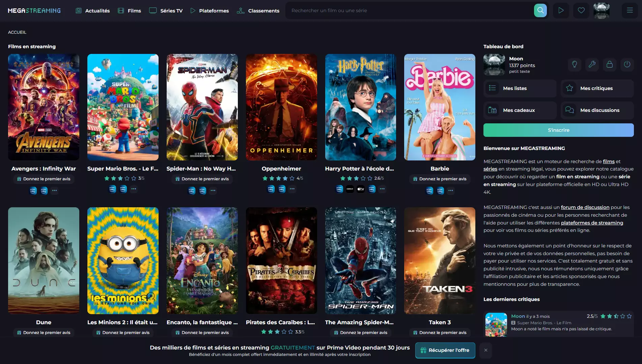The width and height of the screenshot is (642, 364).
Task: Open Séries TV menu
Action: pos(166,10)
